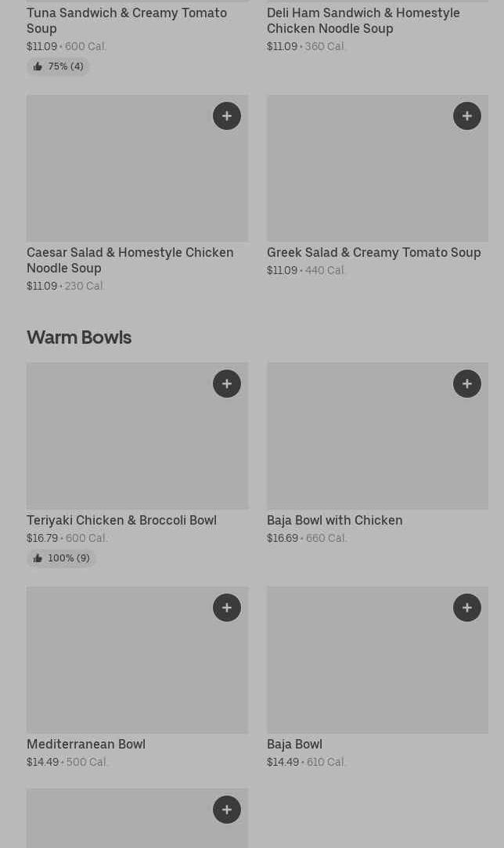Open Mediterranean Bowl item title
504x848 pixels.
[x=86, y=744]
